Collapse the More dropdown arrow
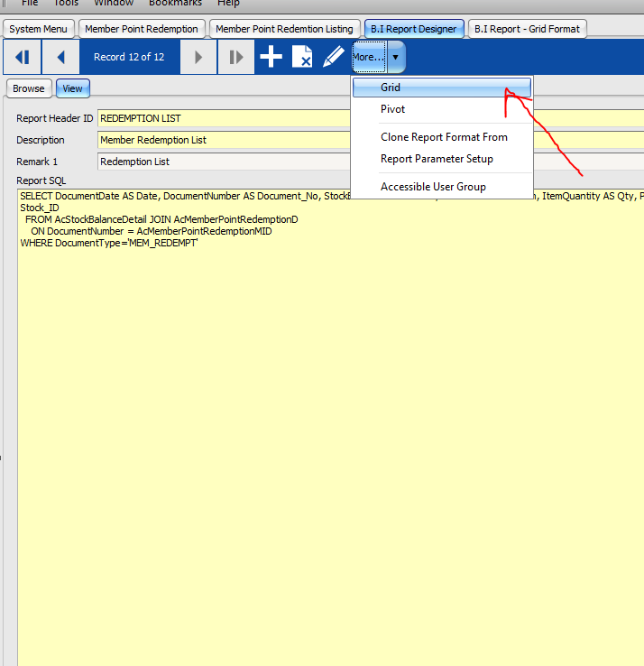 pos(396,58)
